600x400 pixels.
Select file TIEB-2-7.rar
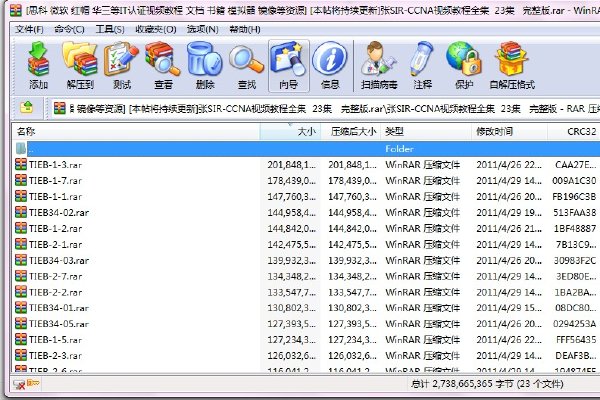click(x=55, y=276)
